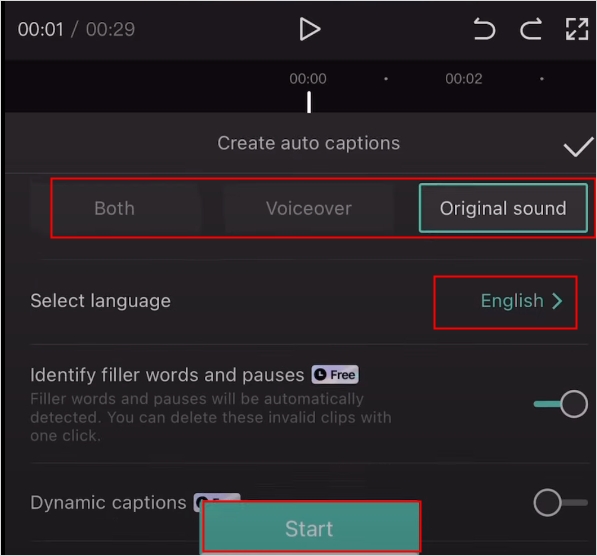Undo the last edit
This screenshot has height=556, width=597.
click(484, 29)
